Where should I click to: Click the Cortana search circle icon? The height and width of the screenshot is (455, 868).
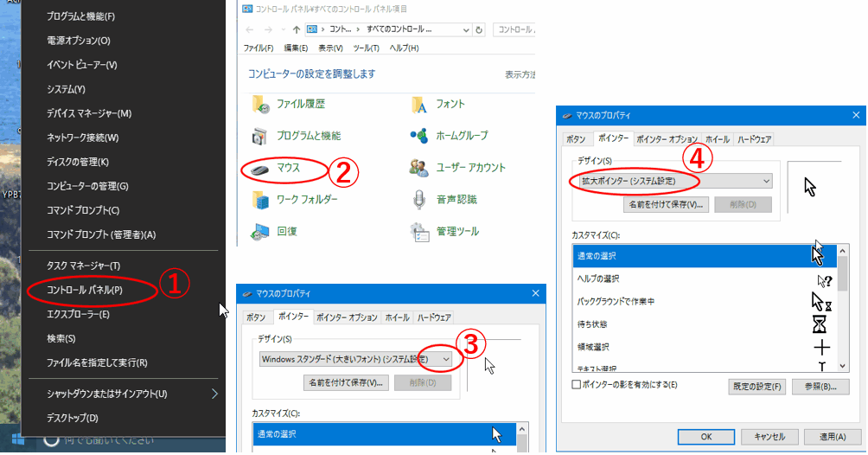(x=51, y=440)
